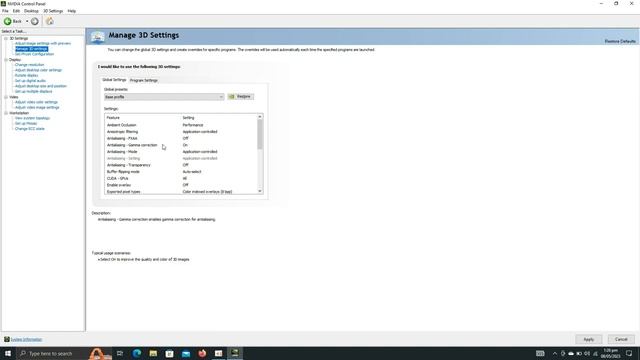Open Adjust desktop size and position

point(41,86)
